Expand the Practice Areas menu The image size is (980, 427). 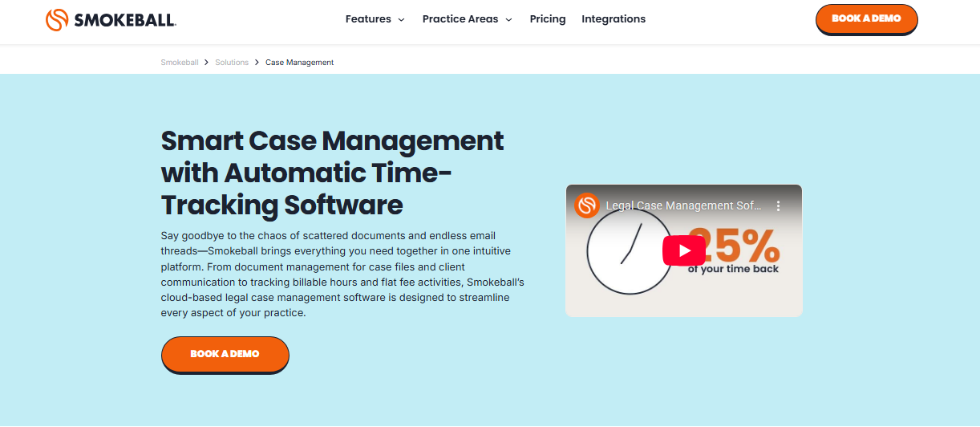pyautogui.click(x=468, y=19)
